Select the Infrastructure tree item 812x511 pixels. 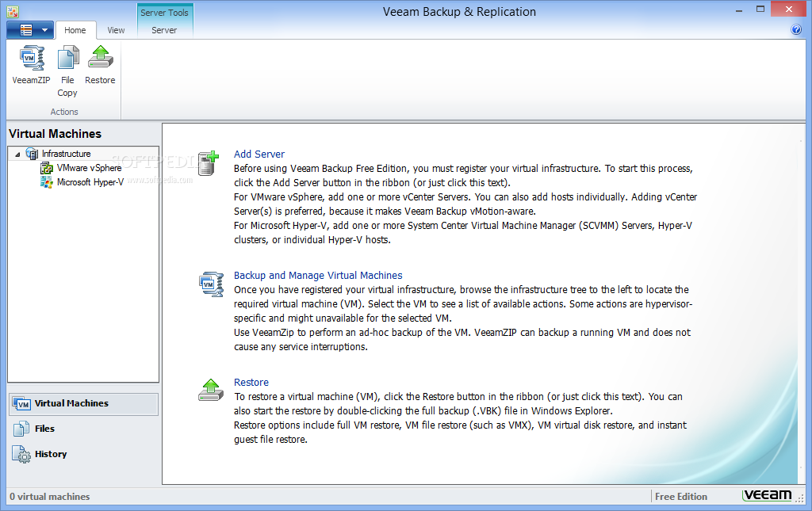(67, 154)
